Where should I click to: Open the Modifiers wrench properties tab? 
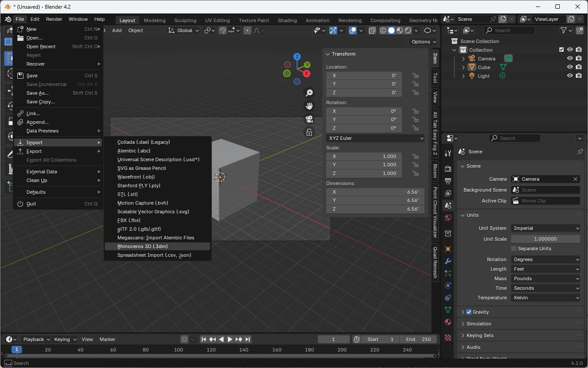[x=448, y=261]
